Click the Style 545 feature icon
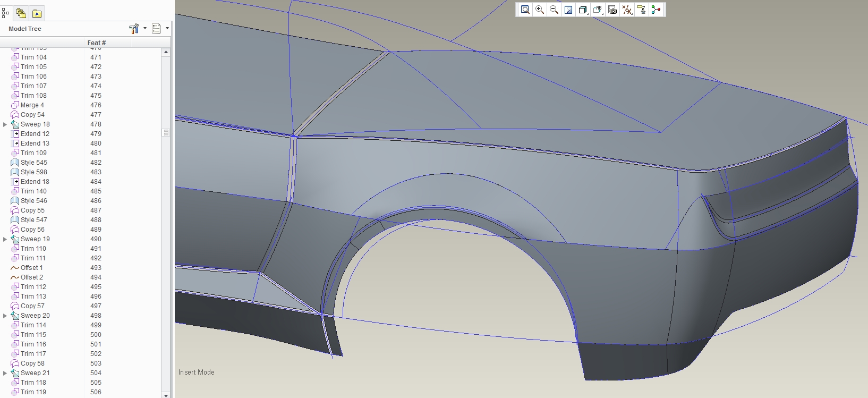This screenshot has height=398, width=868. pos(15,162)
